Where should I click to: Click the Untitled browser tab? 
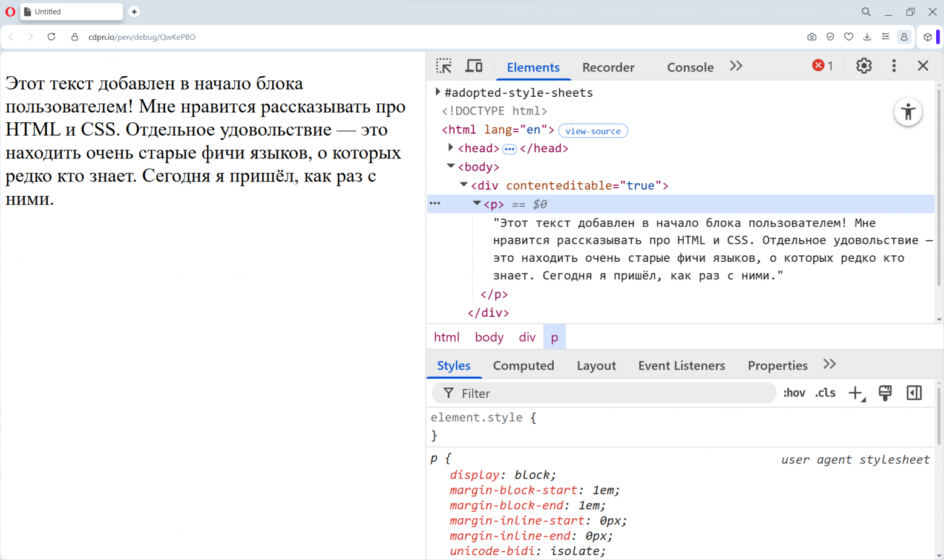tap(71, 11)
